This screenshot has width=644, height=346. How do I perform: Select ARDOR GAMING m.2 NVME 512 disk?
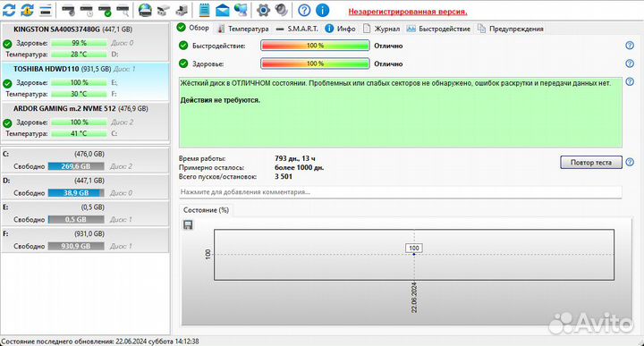(x=86, y=122)
